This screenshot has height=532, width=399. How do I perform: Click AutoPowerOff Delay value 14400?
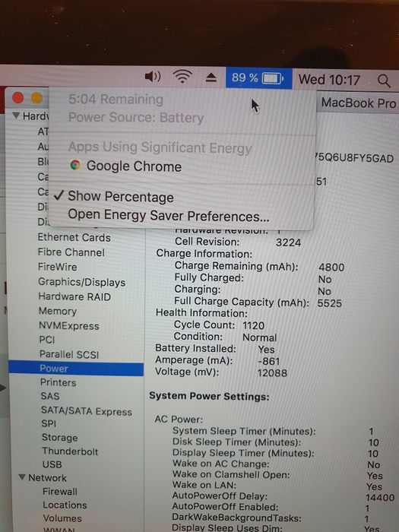click(380, 498)
